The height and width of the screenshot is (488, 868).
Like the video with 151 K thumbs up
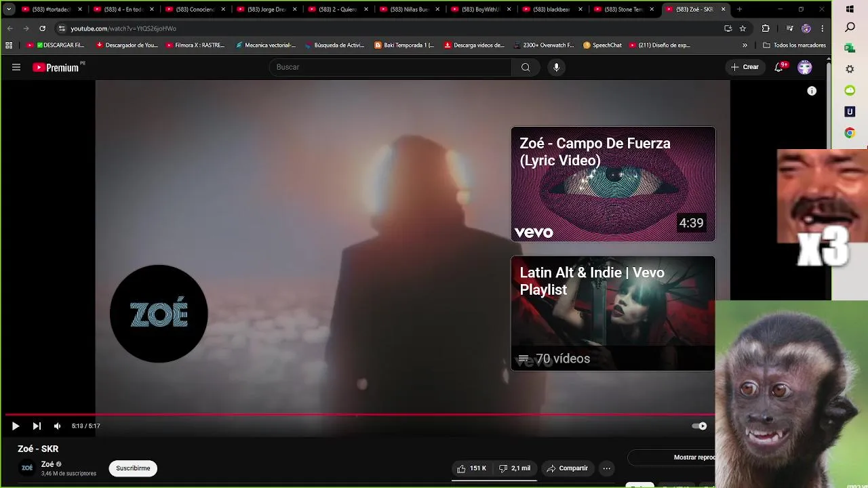(472, 468)
